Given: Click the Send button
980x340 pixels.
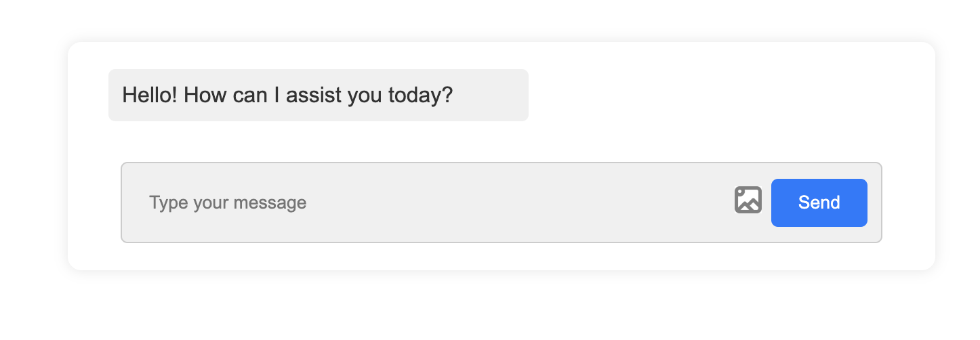Looking at the screenshot, I should click(819, 203).
